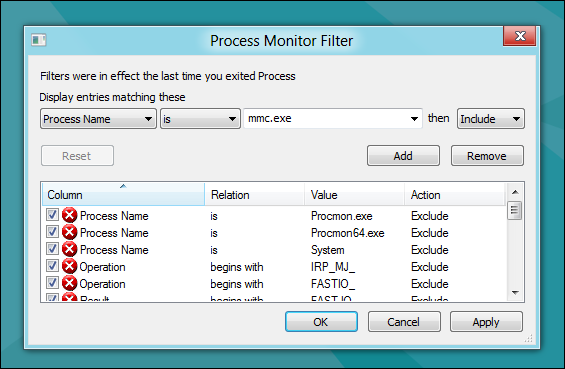The width and height of the screenshot is (565, 369).
Task: Click the dialog resize grip corner
Action: (x=528, y=338)
